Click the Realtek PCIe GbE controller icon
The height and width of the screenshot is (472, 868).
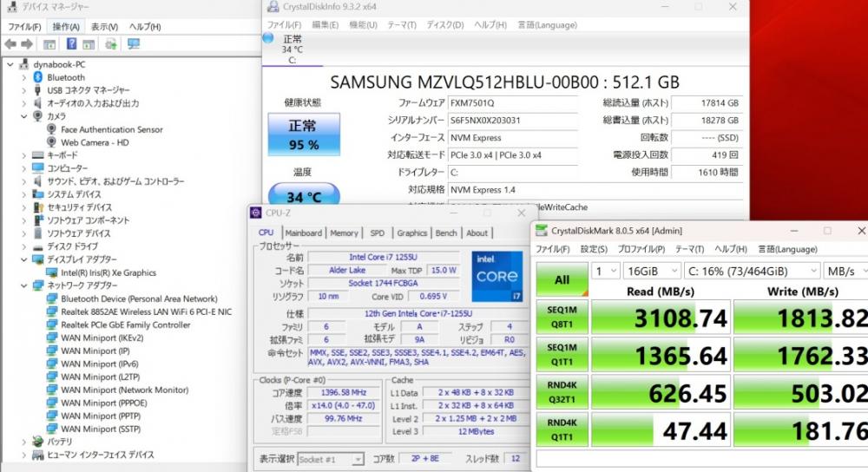click(x=52, y=324)
